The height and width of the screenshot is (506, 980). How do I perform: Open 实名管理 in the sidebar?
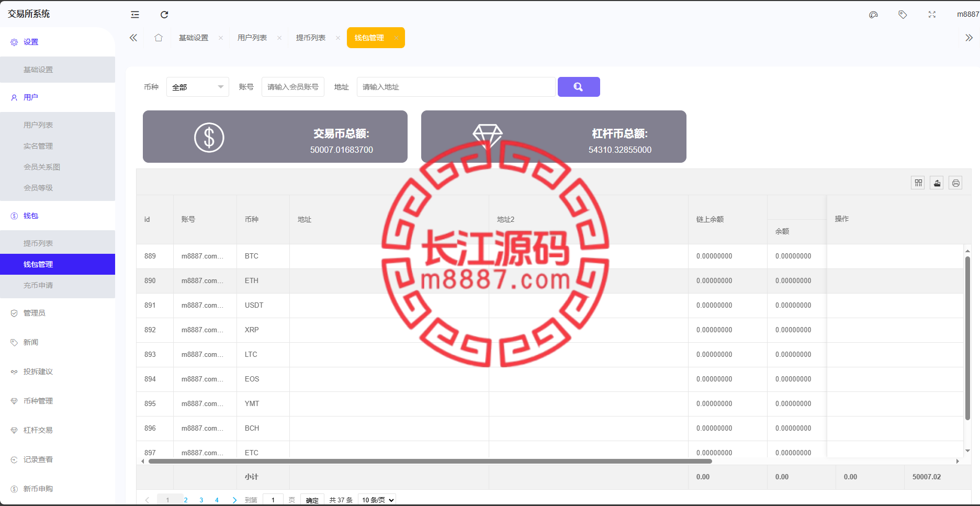point(58,146)
